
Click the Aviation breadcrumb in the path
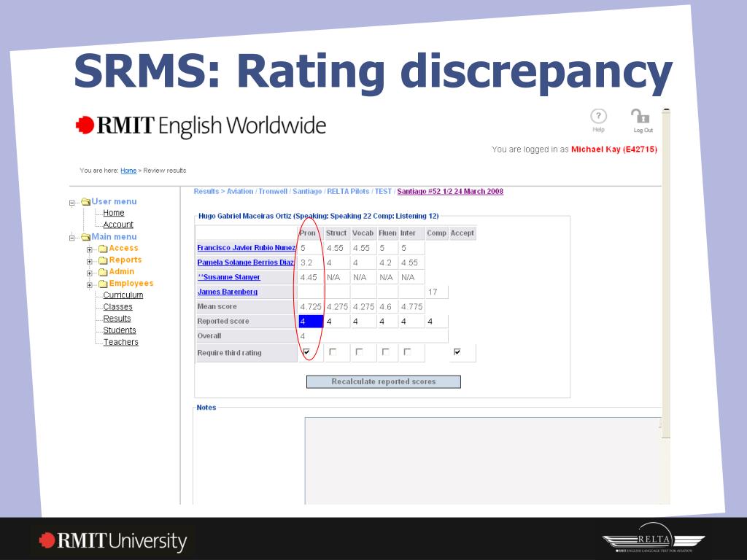click(239, 192)
